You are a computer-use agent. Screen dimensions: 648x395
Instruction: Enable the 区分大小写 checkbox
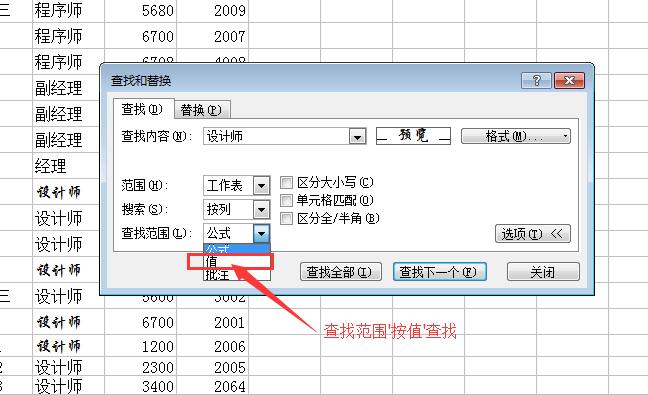[286, 182]
